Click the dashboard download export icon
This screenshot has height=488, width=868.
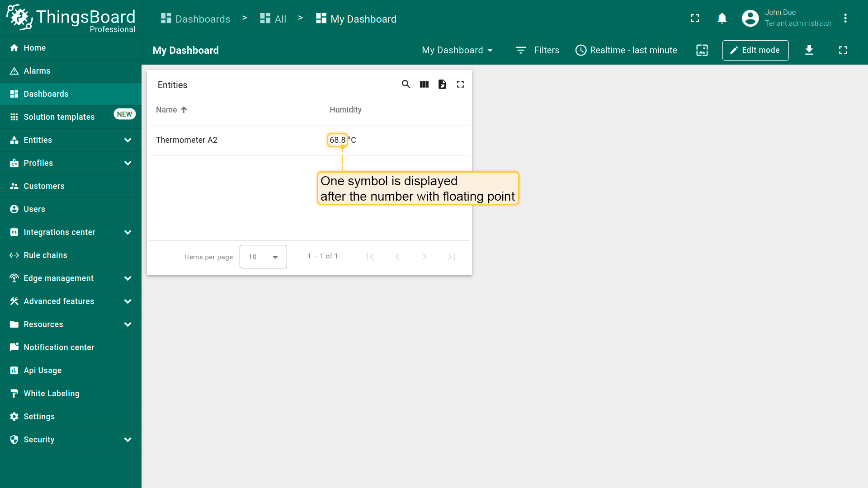809,50
